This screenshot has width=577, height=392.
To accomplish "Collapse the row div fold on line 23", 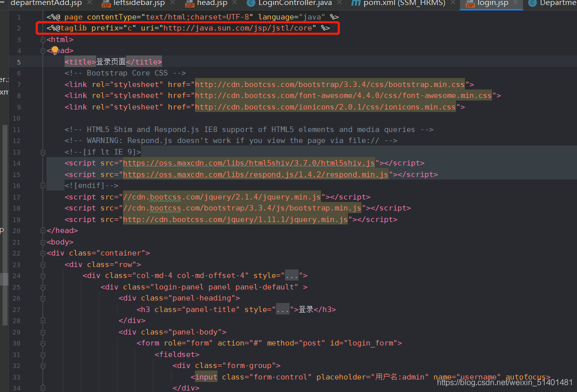I will [42, 264].
